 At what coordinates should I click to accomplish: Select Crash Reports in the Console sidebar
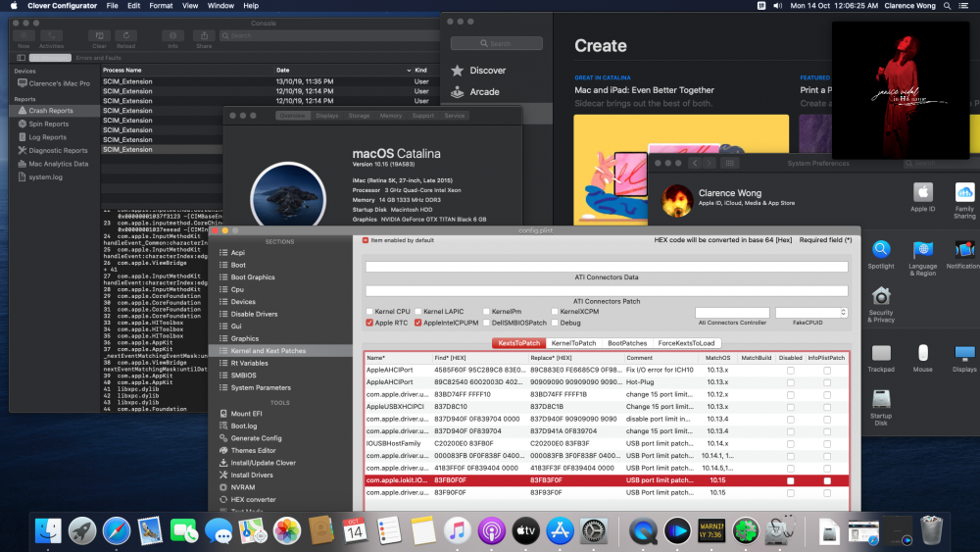[x=54, y=111]
